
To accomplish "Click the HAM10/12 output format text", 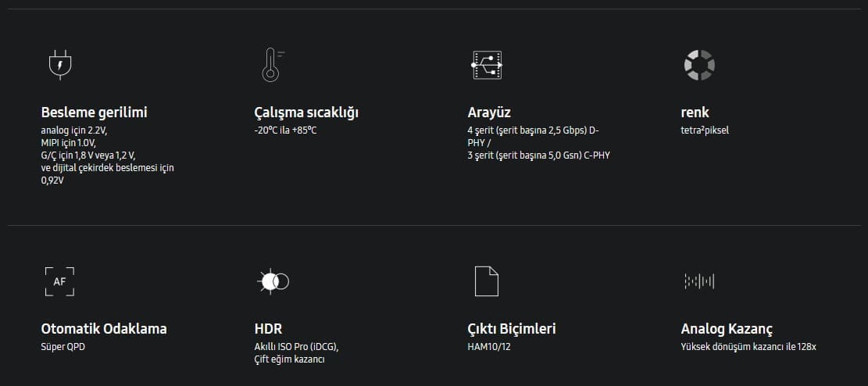I will (x=489, y=347).
